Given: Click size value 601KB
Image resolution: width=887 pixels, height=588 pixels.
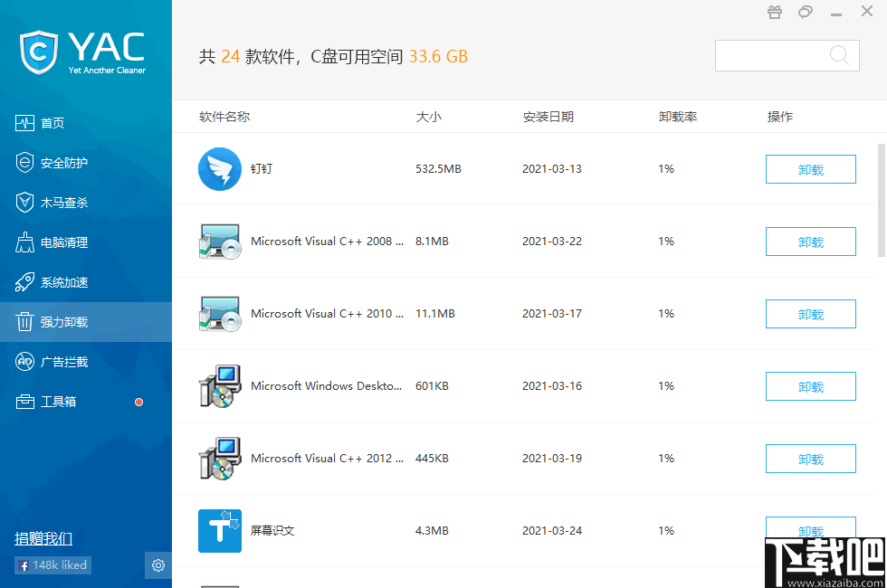Looking at the screenshot, I should tap(433, 386).
